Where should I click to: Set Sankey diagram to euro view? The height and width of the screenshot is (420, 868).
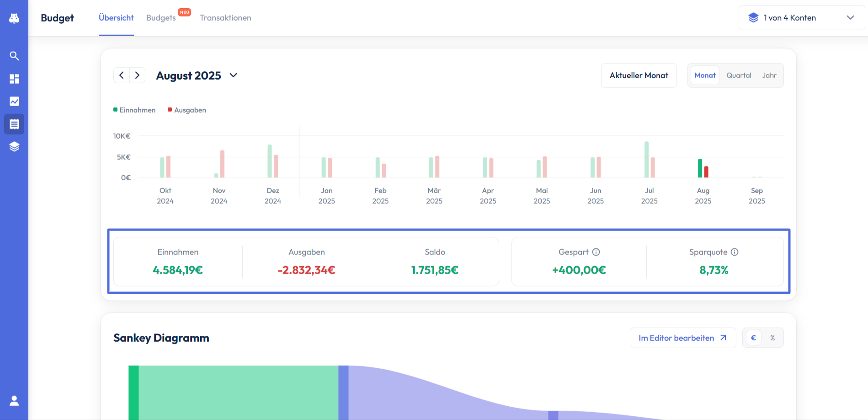point(753,338)
